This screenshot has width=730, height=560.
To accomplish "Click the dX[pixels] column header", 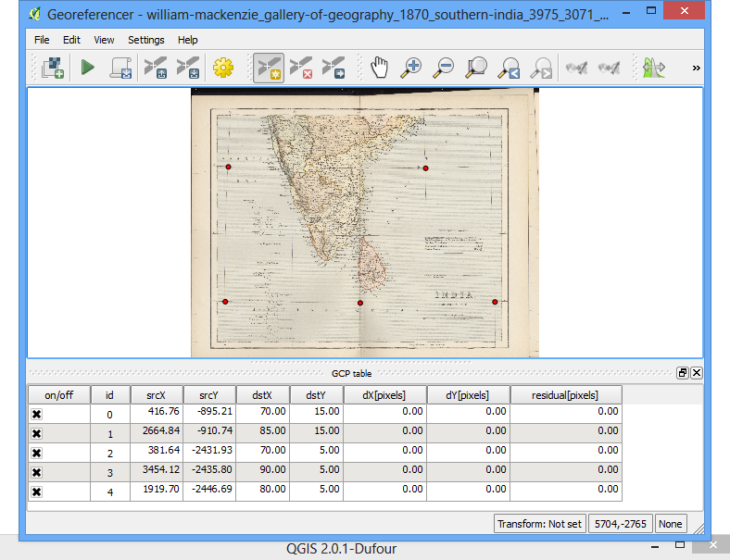I will coord(384,395).
